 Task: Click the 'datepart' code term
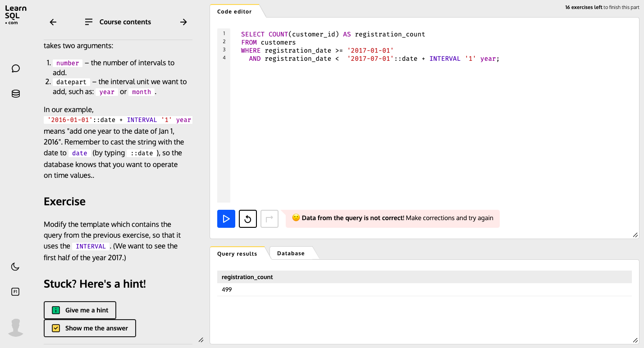coord(71,82)
